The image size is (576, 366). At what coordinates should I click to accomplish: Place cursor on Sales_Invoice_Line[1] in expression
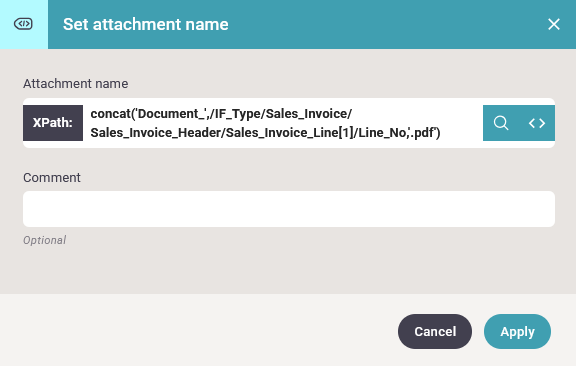pyautogui.click(x=289, y=133)
